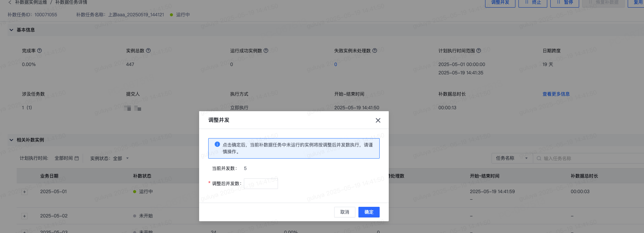Show help for 运行成功实例数
Image resolution: width=644 pixels, height=233 pixels.
point(266,50)
